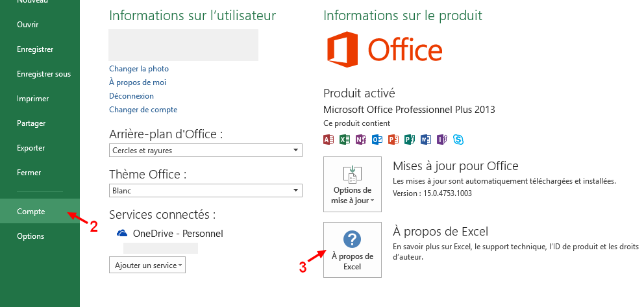The image size is (644, 307).
Task: Click the Word product icon
Action: coord(426,140)
